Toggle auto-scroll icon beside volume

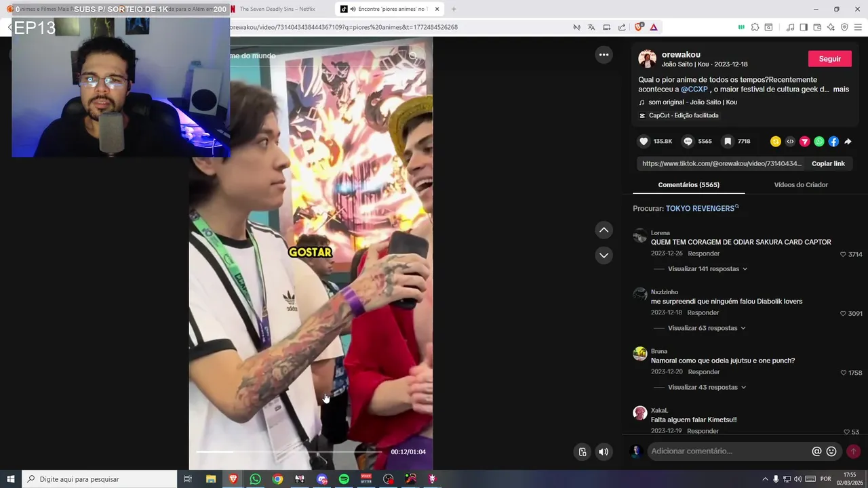(x=583, y=452)
